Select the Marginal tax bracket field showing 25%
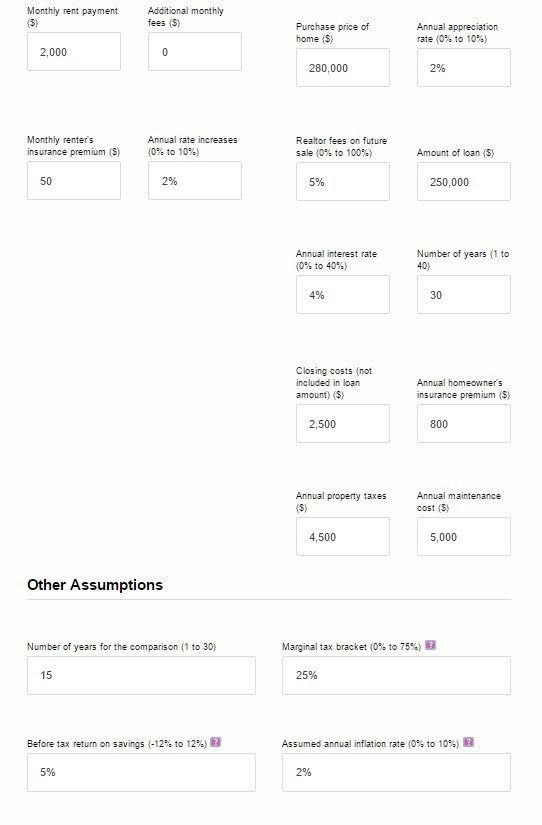542x825 pixels. tap(396, 676)
